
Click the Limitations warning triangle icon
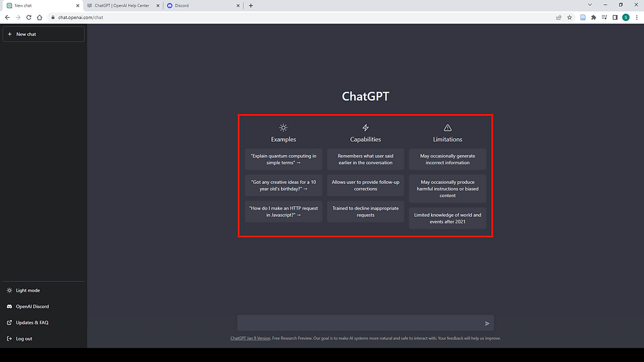[x=448, y=127]
